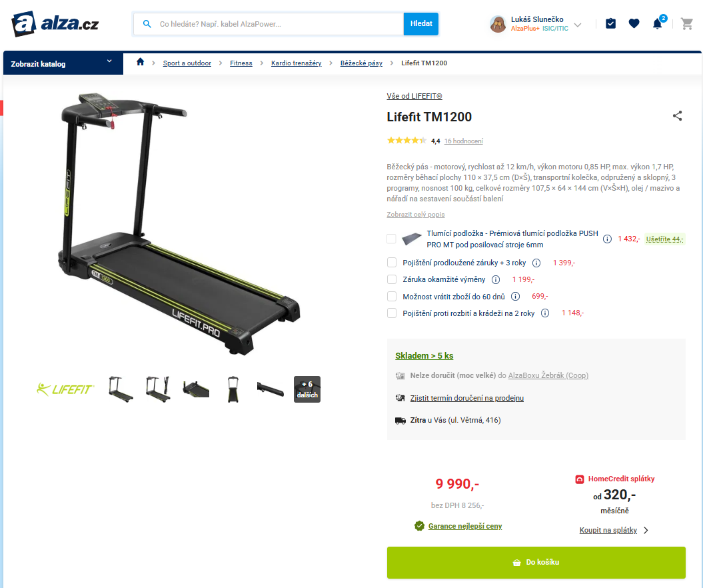Expand the Lukáš Slunečko account menu arrow

(x=578, y=25)
